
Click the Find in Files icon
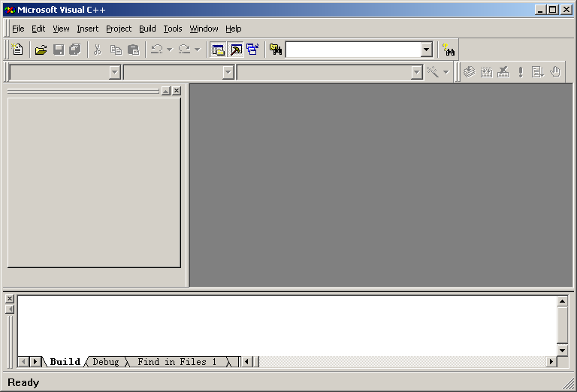click(x=276, y=50)
